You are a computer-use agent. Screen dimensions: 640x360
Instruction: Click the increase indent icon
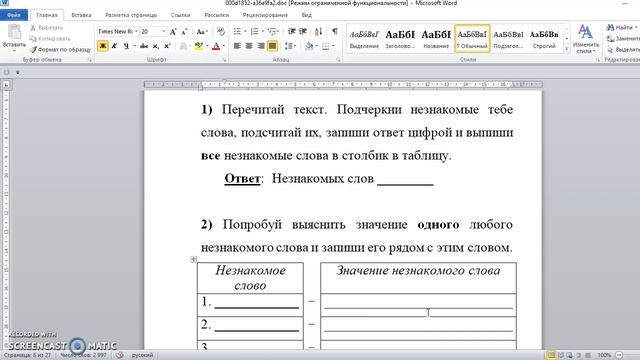303,31
